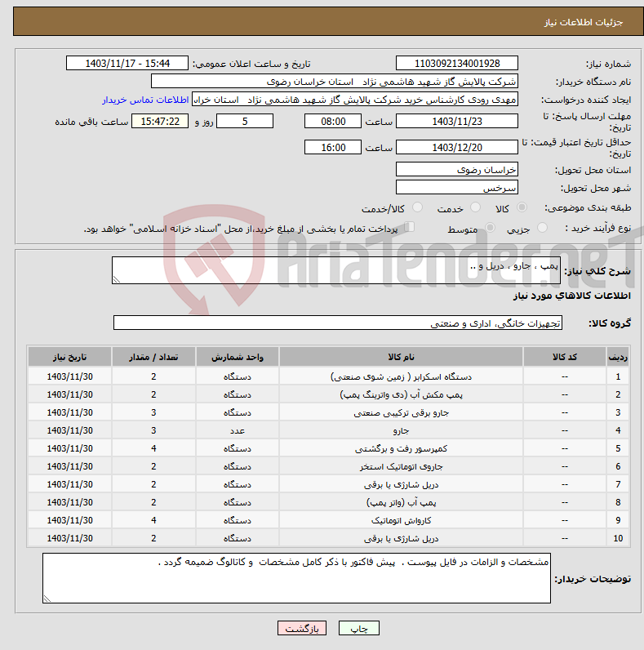
Task: Click the announcement date field 1403/11/17 - 15:44
Action: [127, 64]
